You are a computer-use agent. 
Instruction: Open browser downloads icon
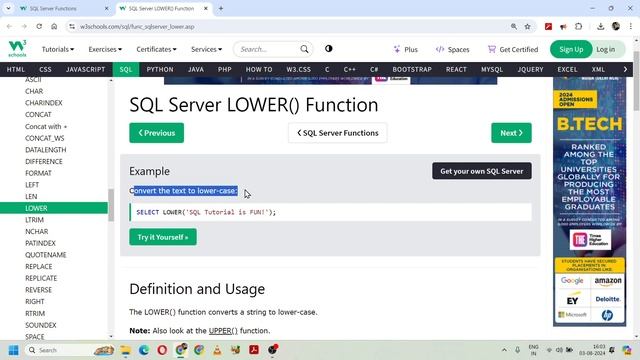(x=600, y=27)
